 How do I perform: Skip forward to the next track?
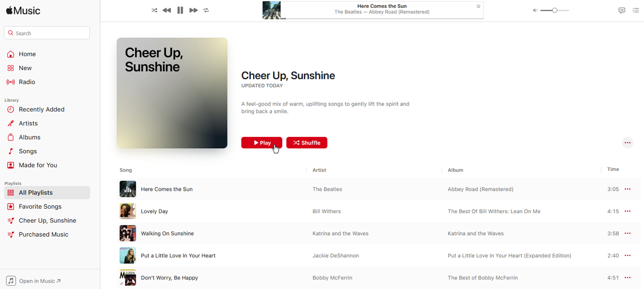pos(194,10)
